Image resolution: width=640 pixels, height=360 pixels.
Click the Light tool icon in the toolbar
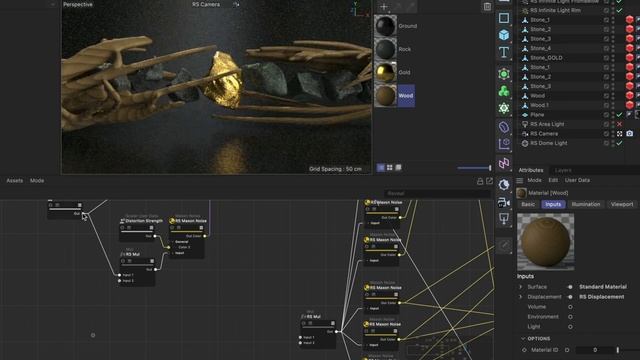point(504,219)
